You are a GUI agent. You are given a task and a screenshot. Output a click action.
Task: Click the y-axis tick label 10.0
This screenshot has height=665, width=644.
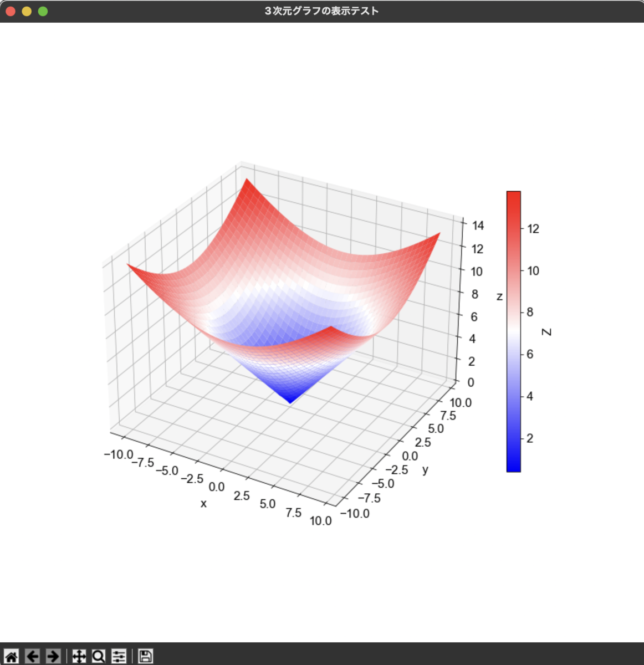pos(461,403)
